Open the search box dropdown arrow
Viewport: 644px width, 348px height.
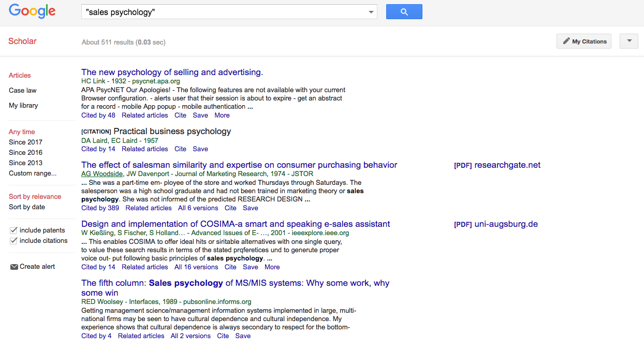(371, 12)
